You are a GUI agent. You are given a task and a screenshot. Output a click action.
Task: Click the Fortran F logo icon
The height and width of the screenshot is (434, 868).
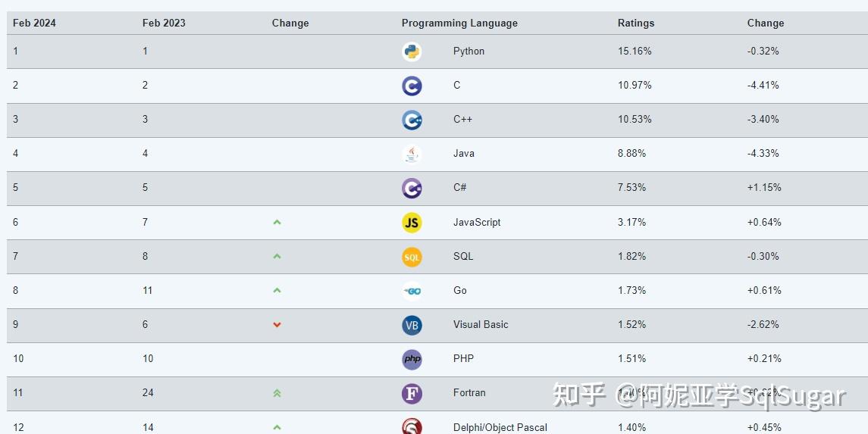pos(412,393)
